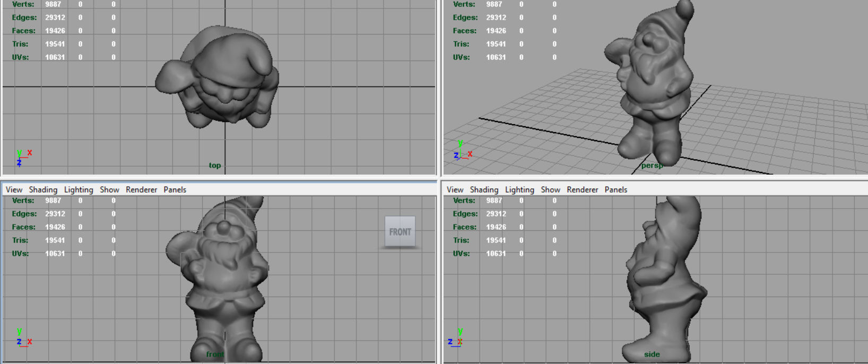Click Faces value 19426 in persp viewport
Screen dimensions: 868x364
point(496,31)
